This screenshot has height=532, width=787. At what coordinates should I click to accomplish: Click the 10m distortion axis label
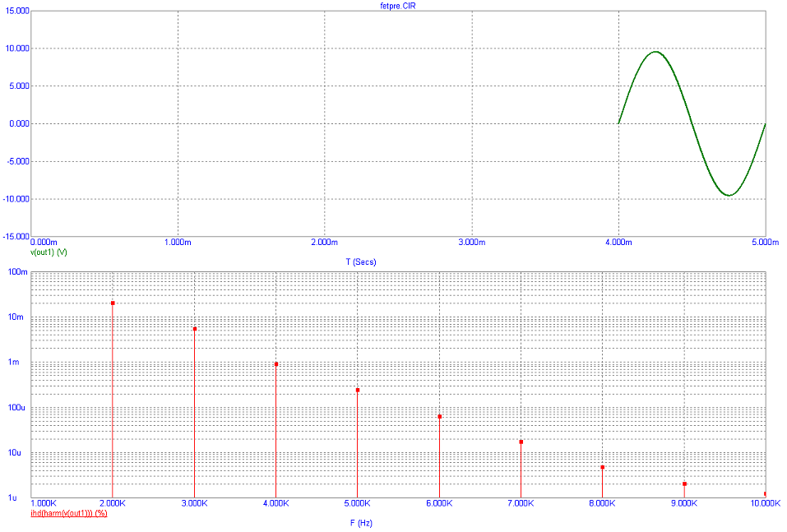pos(16,317)
